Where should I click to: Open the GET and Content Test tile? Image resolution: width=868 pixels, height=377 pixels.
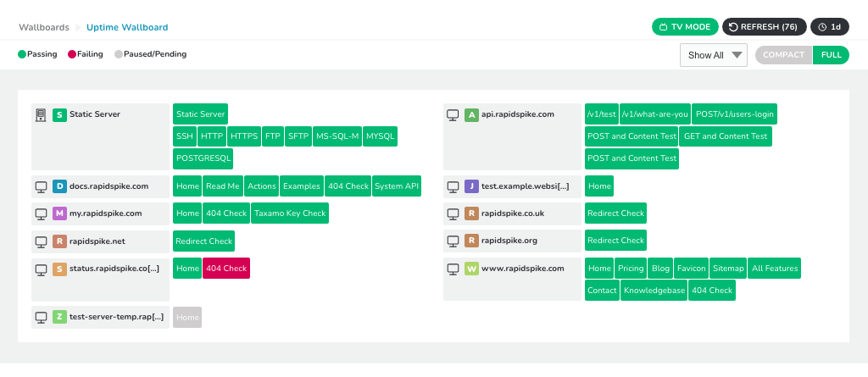(x=726, y=136)
